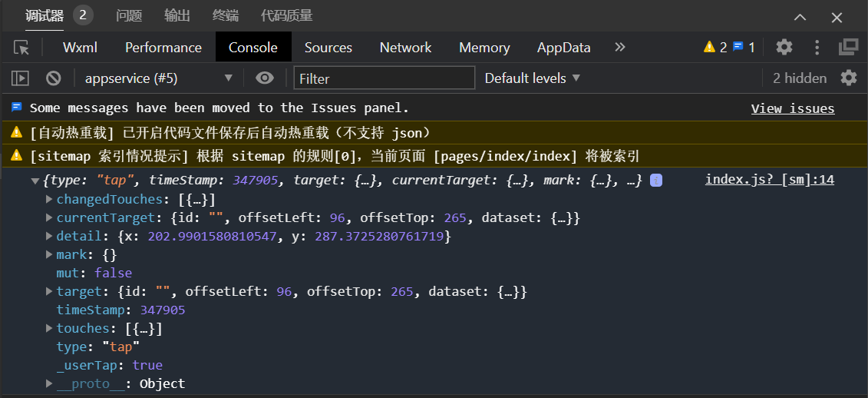Open the Default levels dropdown
Screen dimensions: 868x398
point(532,78)
